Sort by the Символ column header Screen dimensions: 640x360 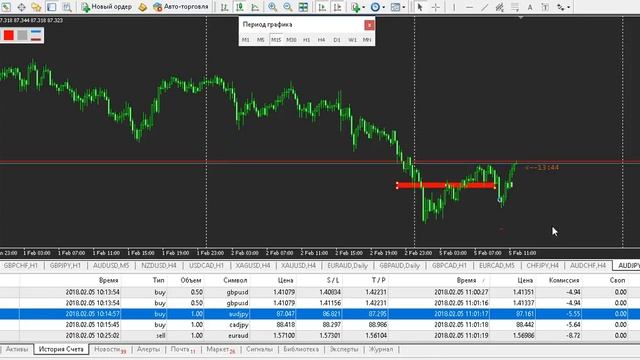(x=235, y=280)
